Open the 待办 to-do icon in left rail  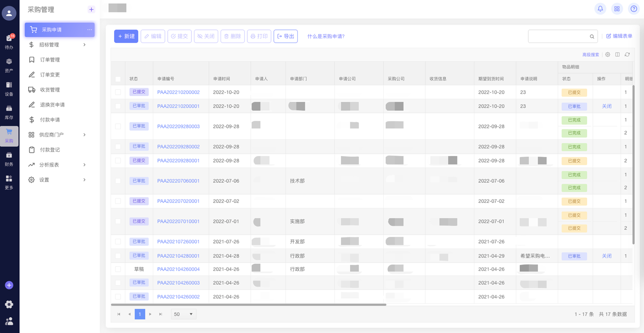(9, 42)
